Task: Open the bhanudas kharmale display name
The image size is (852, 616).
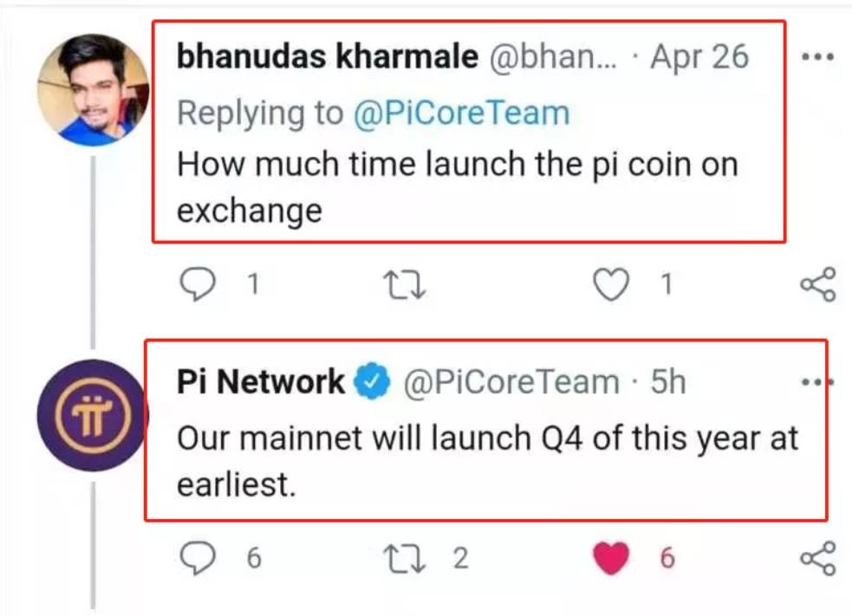Action: pyautogui.click(x=328, y=56)
